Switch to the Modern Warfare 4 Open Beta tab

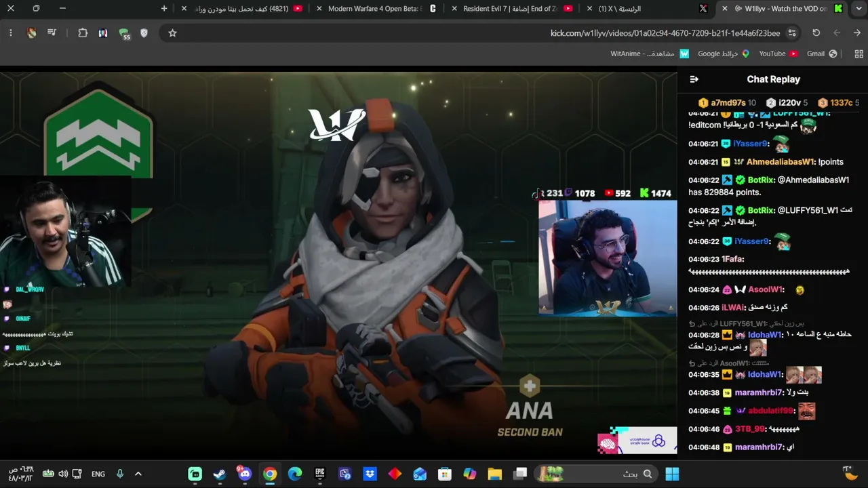pyautogui.click(x=375, y=9)
